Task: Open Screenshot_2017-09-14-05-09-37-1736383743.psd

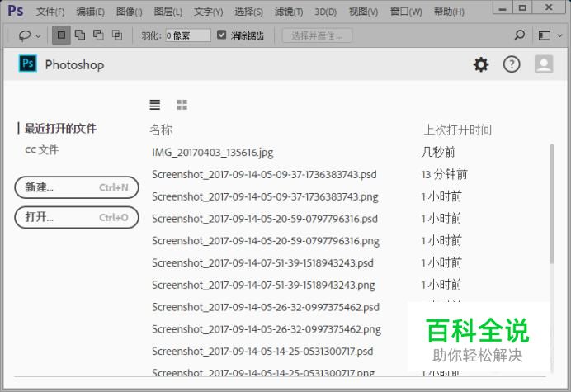Action: pyautogui.click(x=264, y=174)
